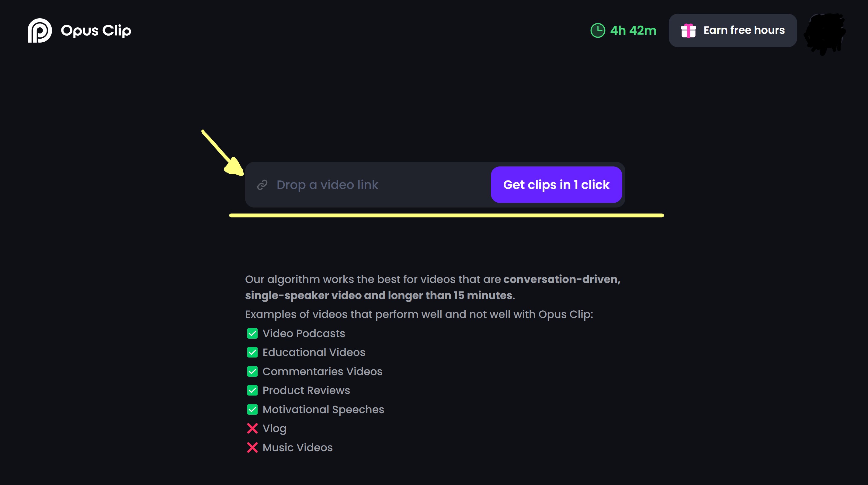
Task: Click the Commentaries Videos checkmark icon
Action: pos(251,371)
